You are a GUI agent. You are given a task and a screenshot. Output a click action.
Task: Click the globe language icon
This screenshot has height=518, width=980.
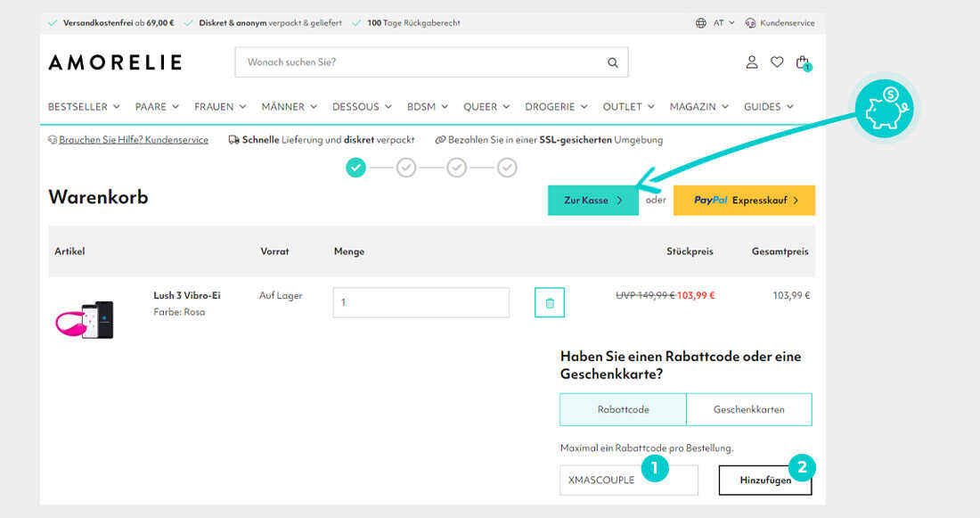(700, 23)
